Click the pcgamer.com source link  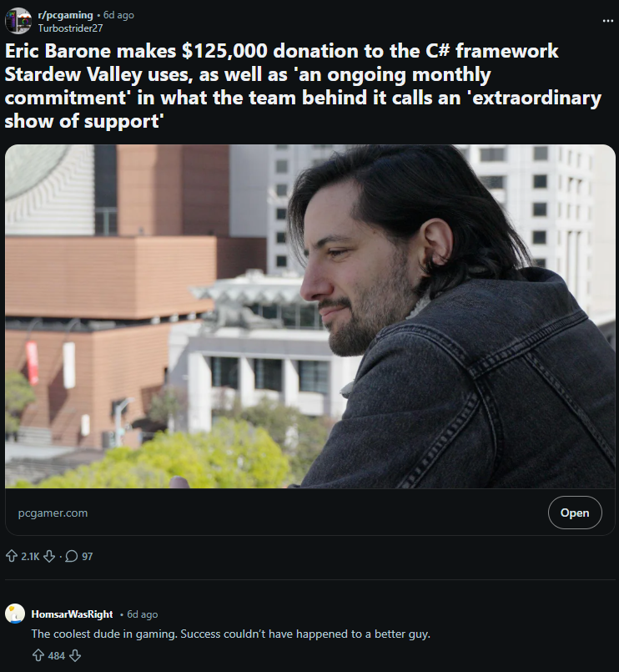(x=53, y=513)
